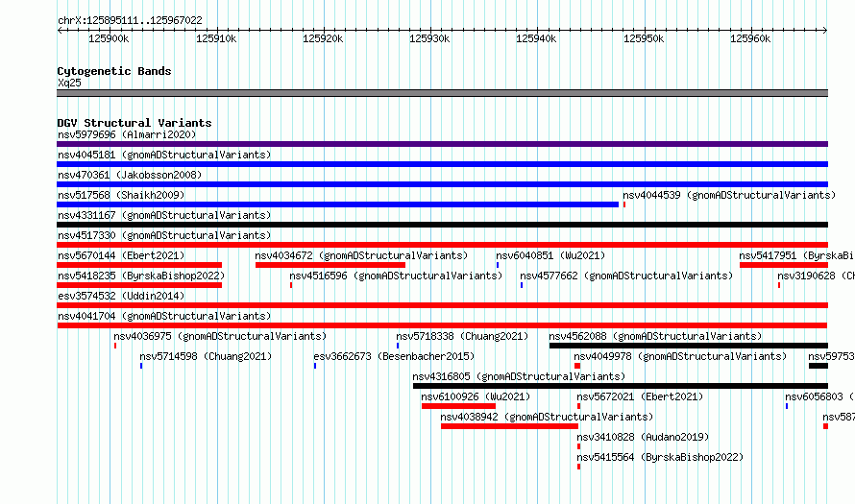855x504 pixels.
Task: Click the gray Xq25 cytogenetic band
Action: pyautogui.click(x=442, y=93)
